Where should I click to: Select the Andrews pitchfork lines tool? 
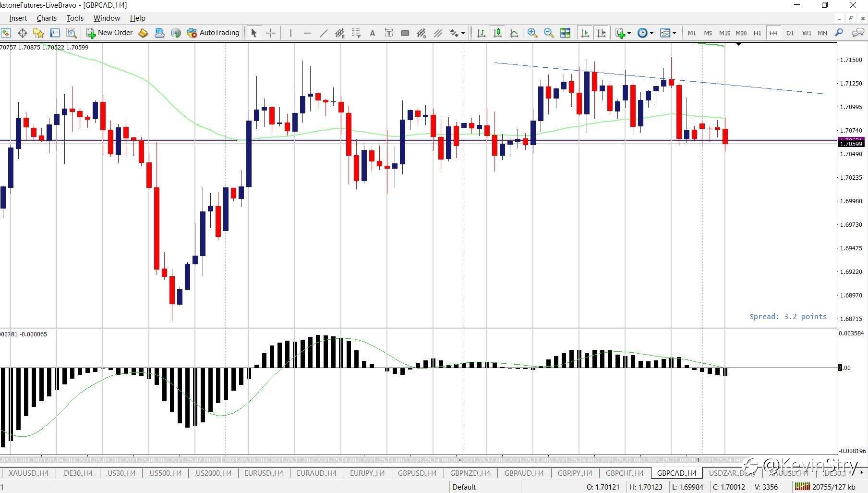click(438, 33)
